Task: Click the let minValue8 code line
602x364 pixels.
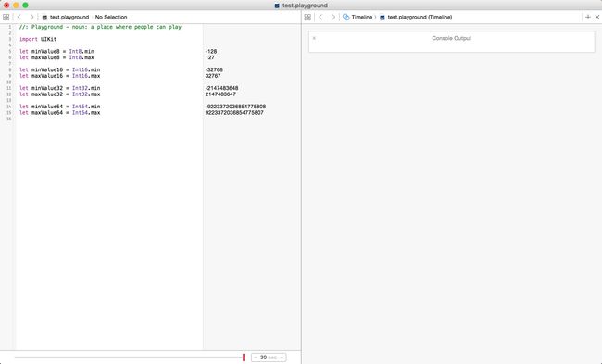Action: 56,52
